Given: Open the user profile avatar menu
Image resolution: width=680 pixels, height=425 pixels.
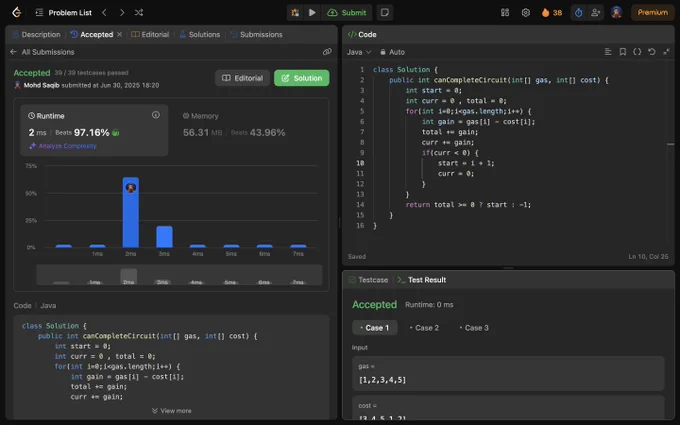Looking at the screenshot, I should (616, 12).
